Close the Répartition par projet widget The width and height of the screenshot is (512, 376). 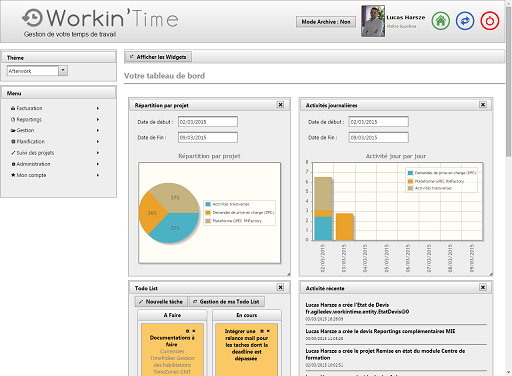[280, 105]
